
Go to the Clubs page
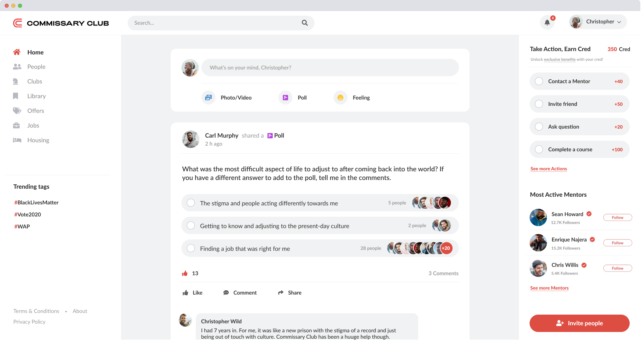(34, 81)
